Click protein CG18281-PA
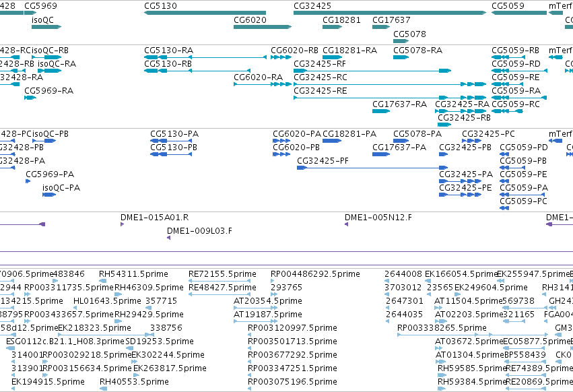Image resolution: width=573 pixels, height=392 pixels. click(x=332, y=141)
